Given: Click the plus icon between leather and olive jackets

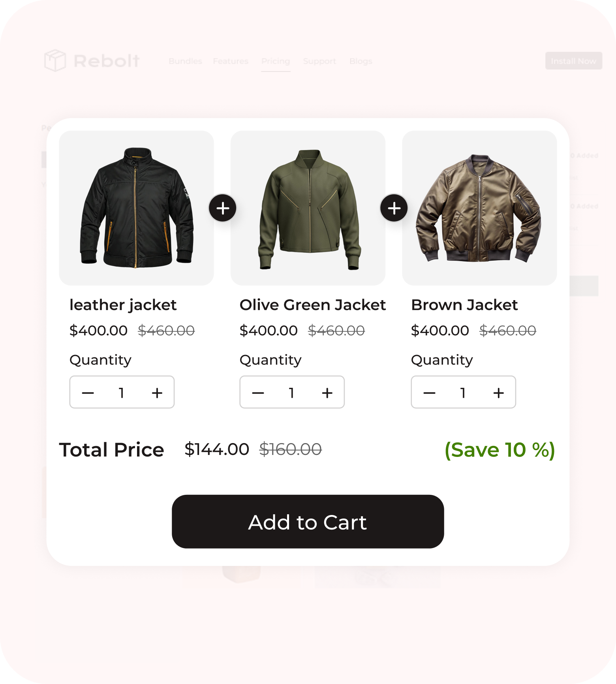Looking at the screenshot, I should (x=223, y=208).
